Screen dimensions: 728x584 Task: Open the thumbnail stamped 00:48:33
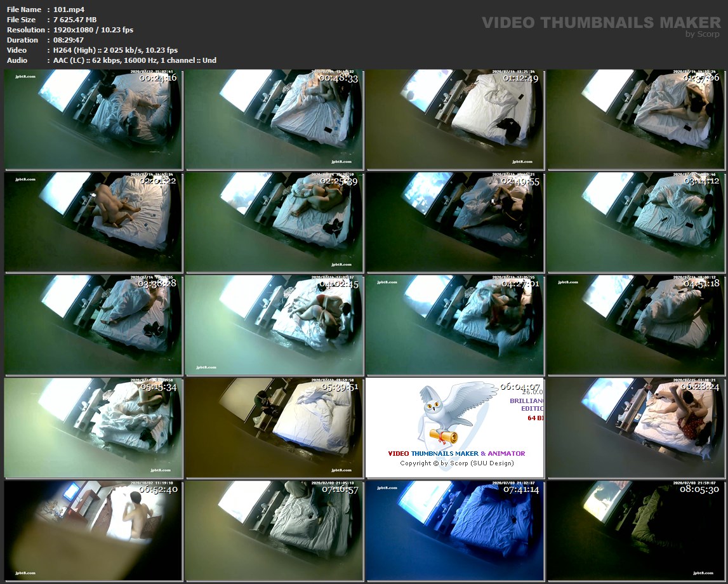point(274,119)
